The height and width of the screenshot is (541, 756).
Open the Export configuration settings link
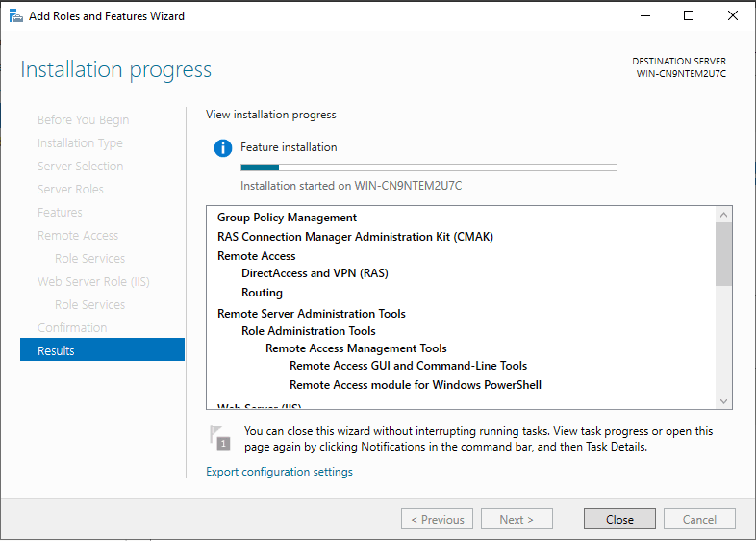[279, 472]
